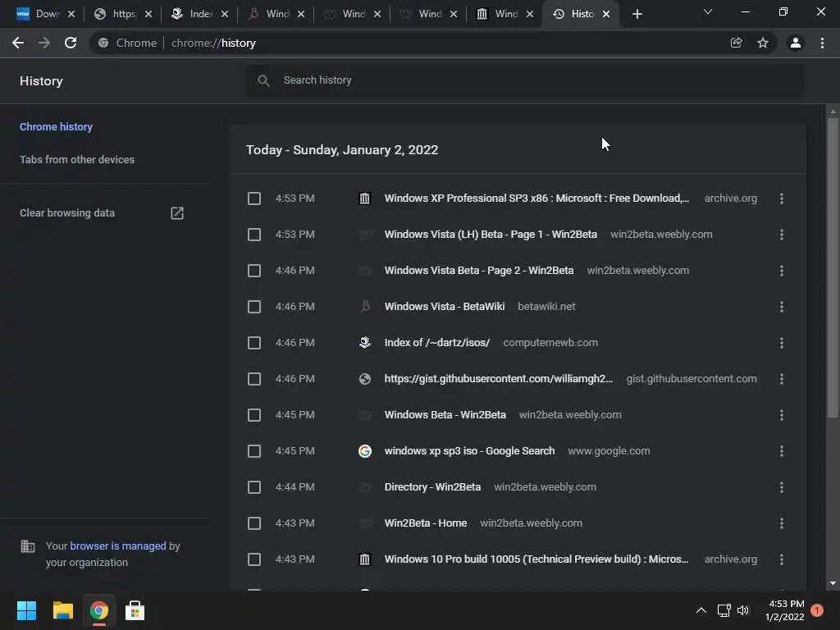Open the Windows Vista - BetaWiki link
The width and height of the screenshot is (840, 630).
[x=445, y=307]
